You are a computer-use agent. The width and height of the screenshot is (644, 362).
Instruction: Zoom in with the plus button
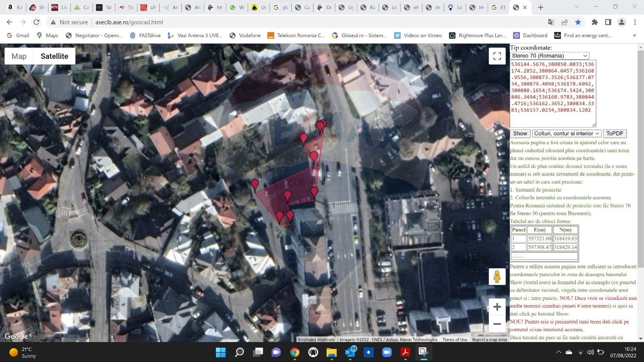[497, 307]
